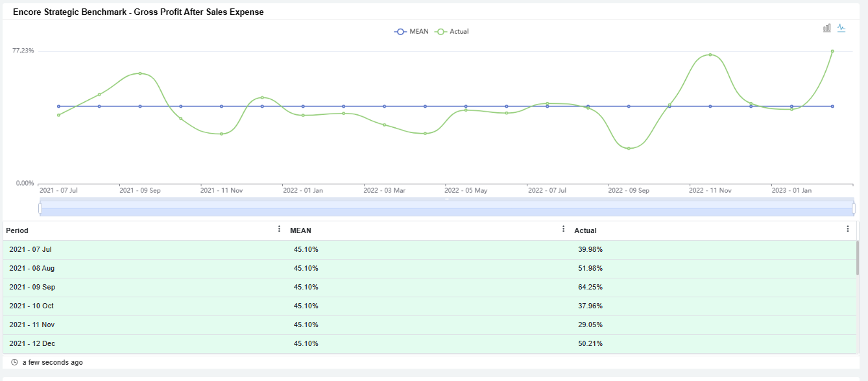Image resolution: width=868 pixels, height=381 pixels.
Task: Click the final peak point on Actual line
Action: 832,51
